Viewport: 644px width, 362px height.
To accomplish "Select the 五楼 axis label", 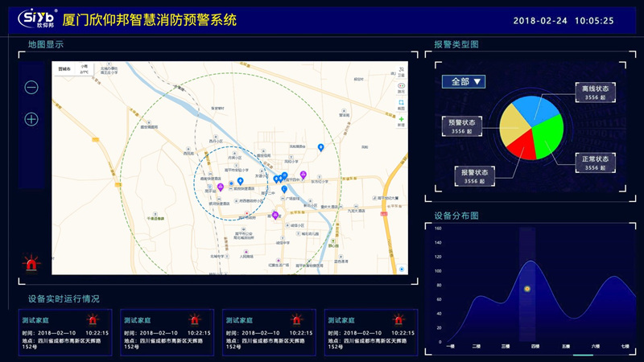I will click(x=566, y=347).
